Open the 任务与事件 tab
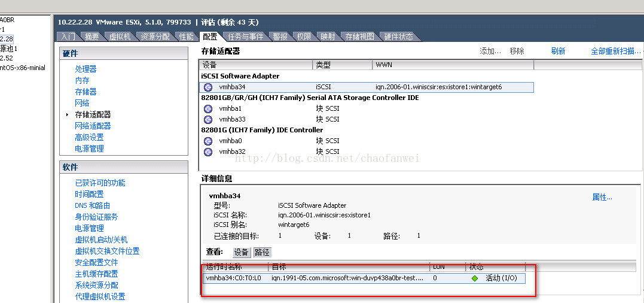Image resolution: width=644 pixels, height=303 pixels. pyautogui.click(x=245, y=37)
